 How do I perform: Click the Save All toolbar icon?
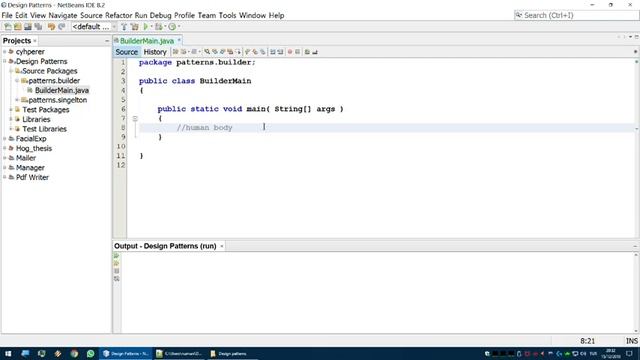[x=38, y=27]
